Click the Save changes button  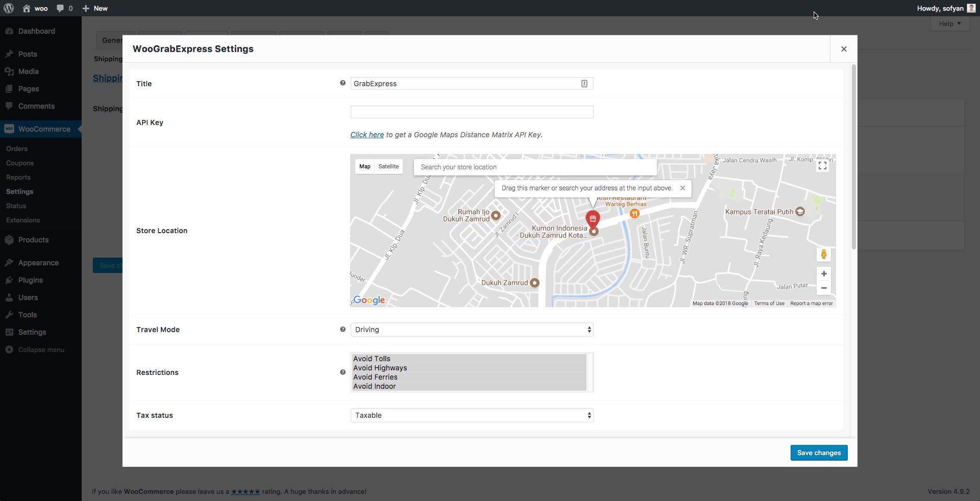pyautogui.click(x=819, y=453)
